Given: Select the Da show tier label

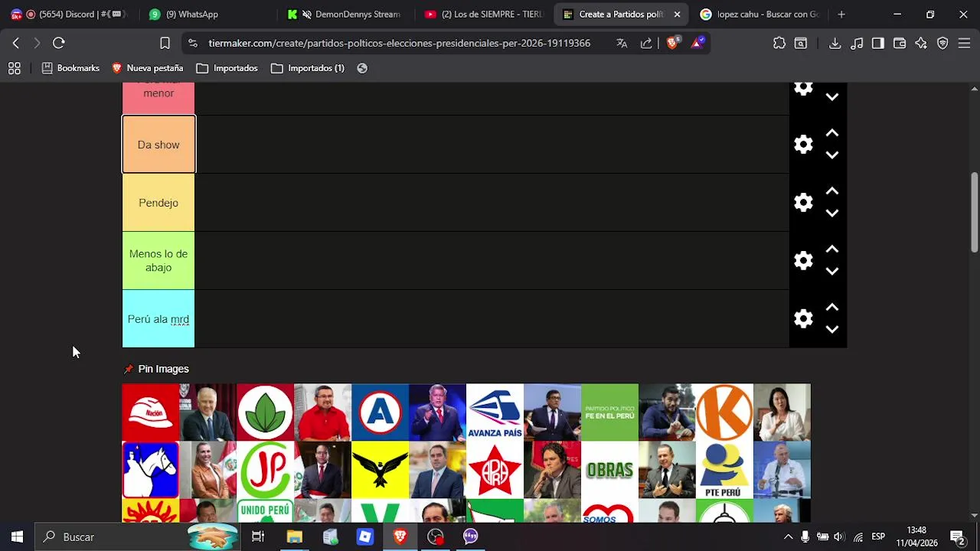Looking at the screenshot, I should coord(158,145).
